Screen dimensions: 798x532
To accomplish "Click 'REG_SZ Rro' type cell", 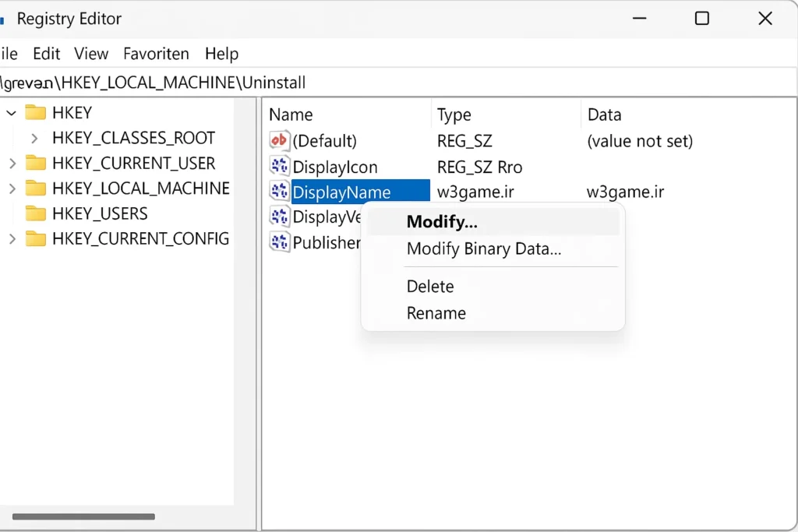I will (x=479, y=167).
